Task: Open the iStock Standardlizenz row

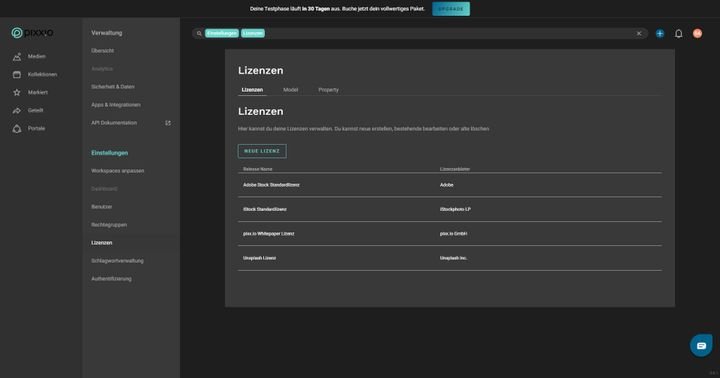Action: 450,209
